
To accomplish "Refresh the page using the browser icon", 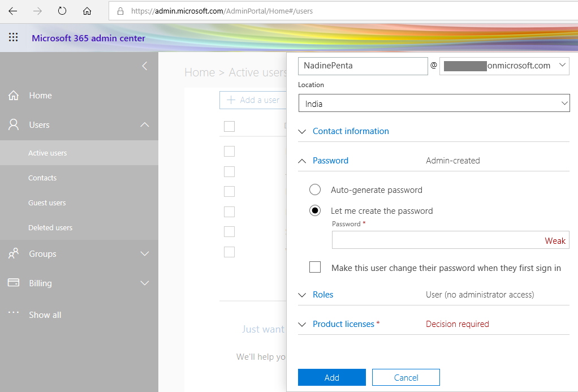I will point(62,10).
